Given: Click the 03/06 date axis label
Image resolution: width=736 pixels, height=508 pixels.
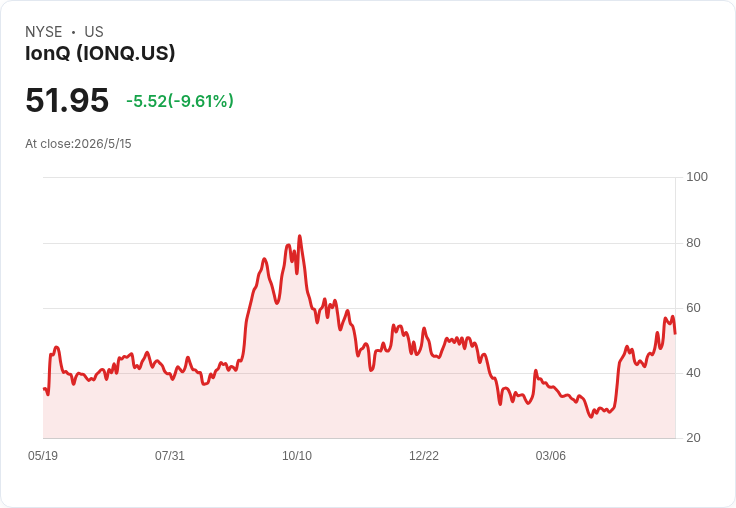Looking at the screenshot, I should tap(551, 455).
